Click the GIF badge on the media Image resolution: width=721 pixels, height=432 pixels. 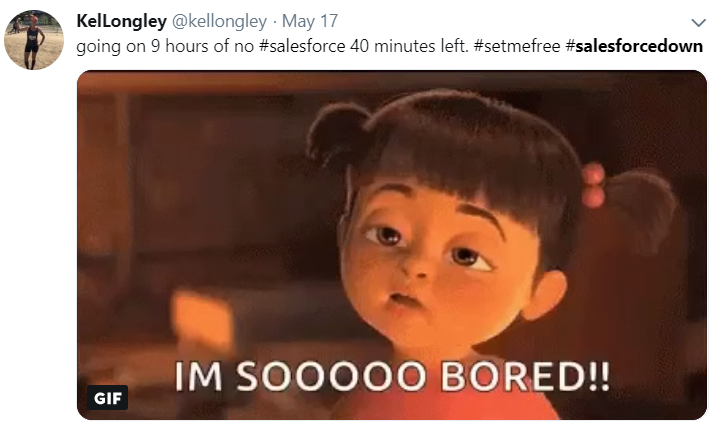click(108, 397)
